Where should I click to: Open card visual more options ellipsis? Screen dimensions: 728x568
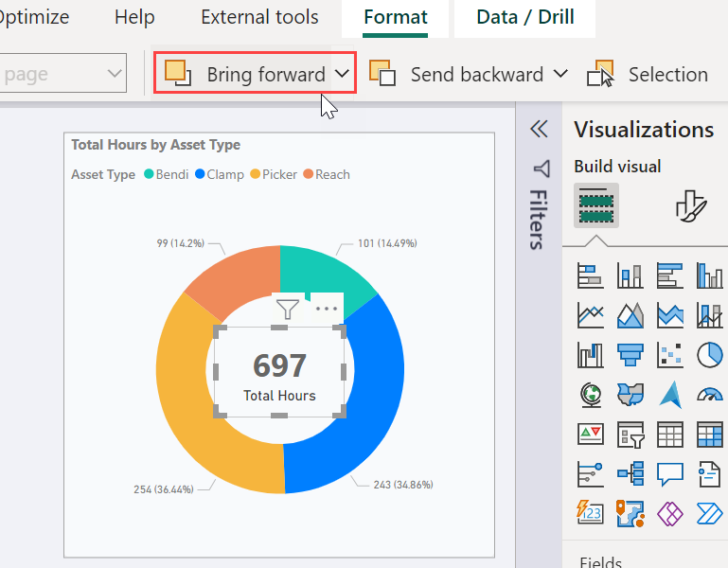327,309
